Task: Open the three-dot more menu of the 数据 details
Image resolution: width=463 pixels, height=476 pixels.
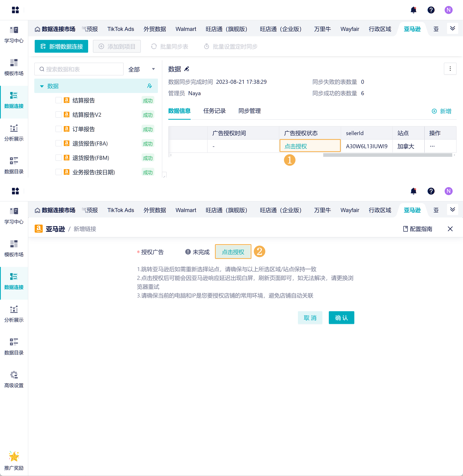Action: (450, 69)
